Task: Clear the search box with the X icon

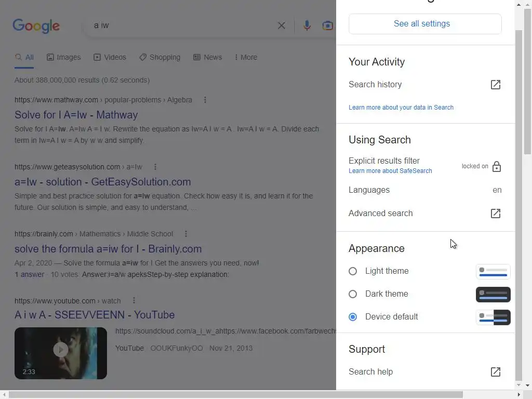Action: coord(281,25)
